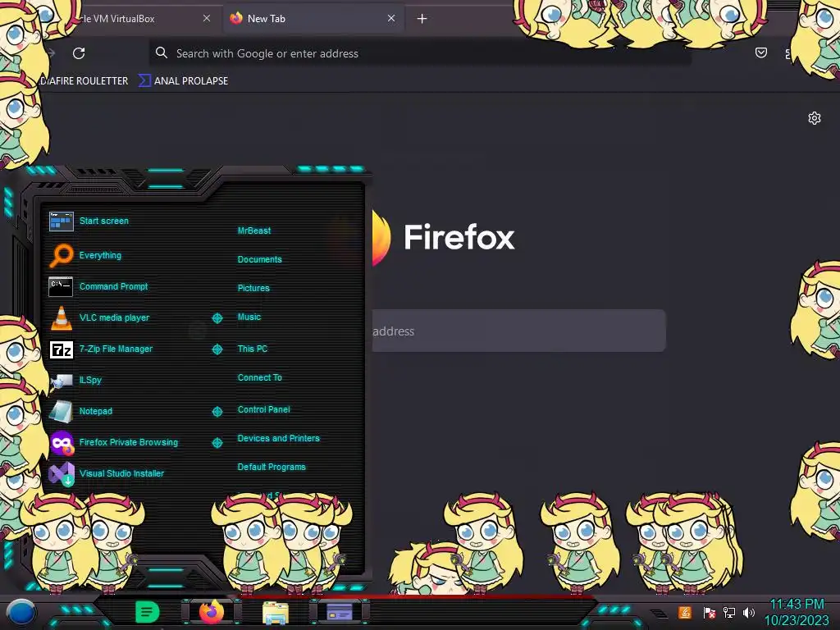The image size is (840, 630).
Task: Click Java update tray icon
Action: click(685, 612)
